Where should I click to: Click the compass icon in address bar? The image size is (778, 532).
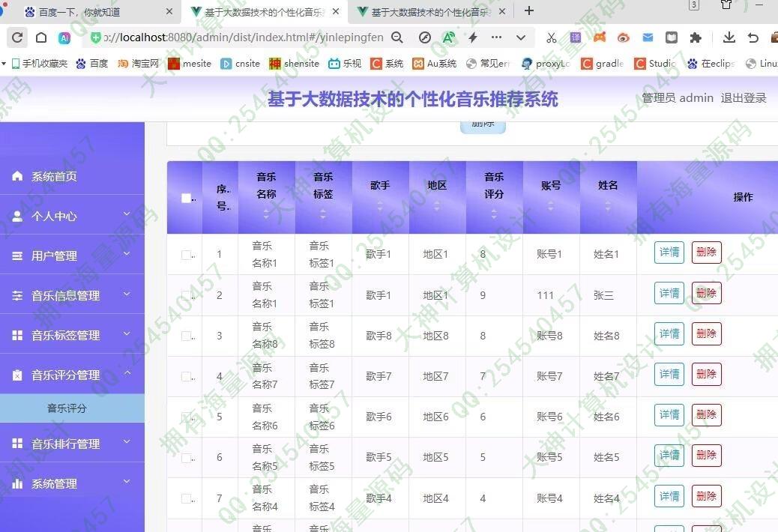coord(425,37)
